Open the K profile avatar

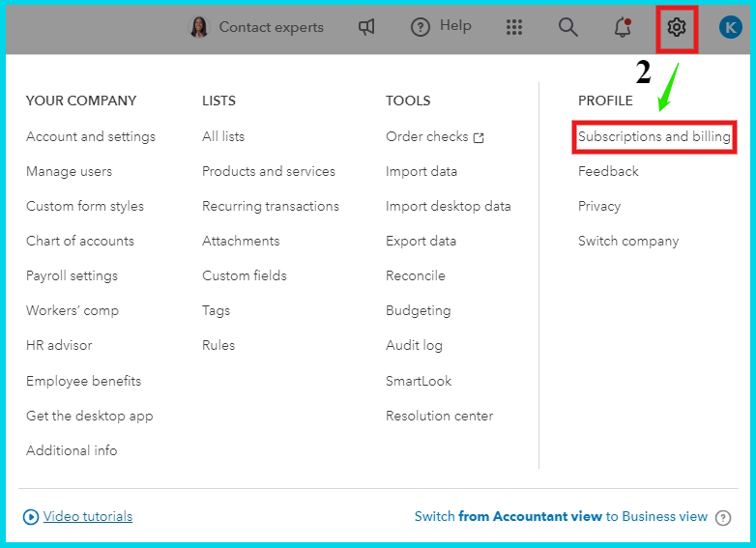point(730,27)
